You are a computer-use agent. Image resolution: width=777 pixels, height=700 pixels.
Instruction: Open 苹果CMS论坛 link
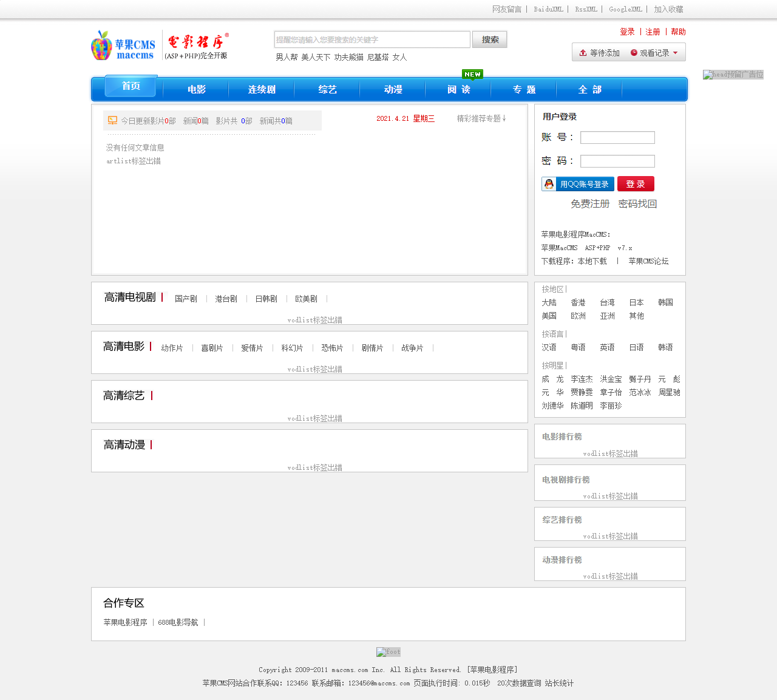tap(648, 261)
